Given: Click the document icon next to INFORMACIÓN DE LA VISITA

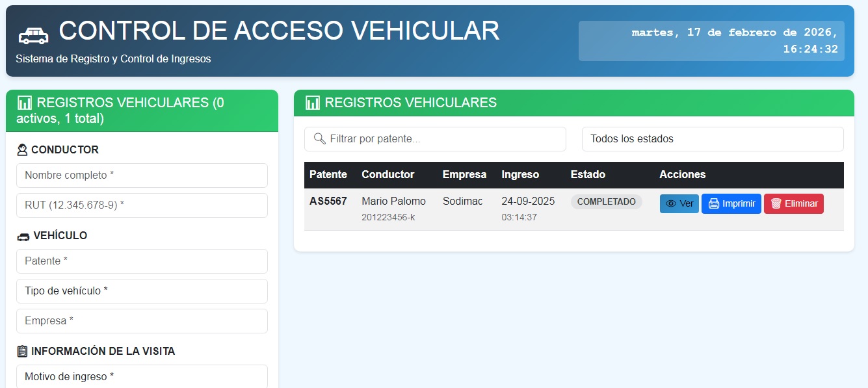Looking at the screenshot, I should click(23, 351).
